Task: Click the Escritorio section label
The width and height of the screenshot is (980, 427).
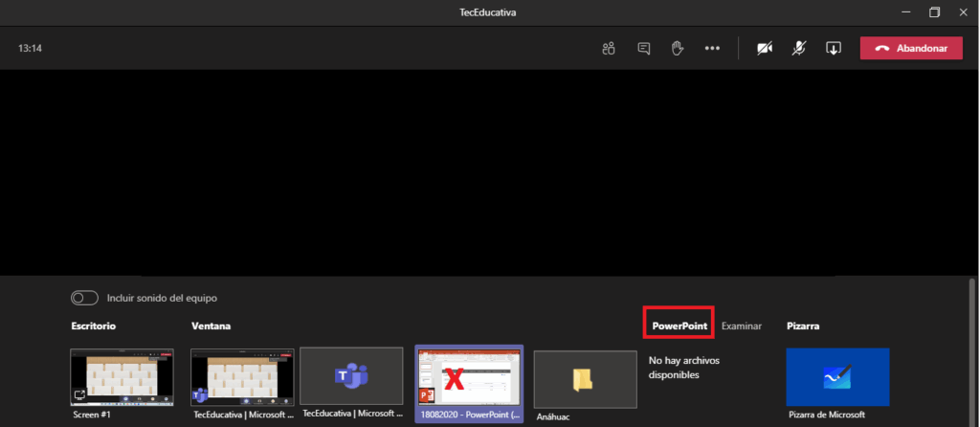Action: (x=93, y=326)
